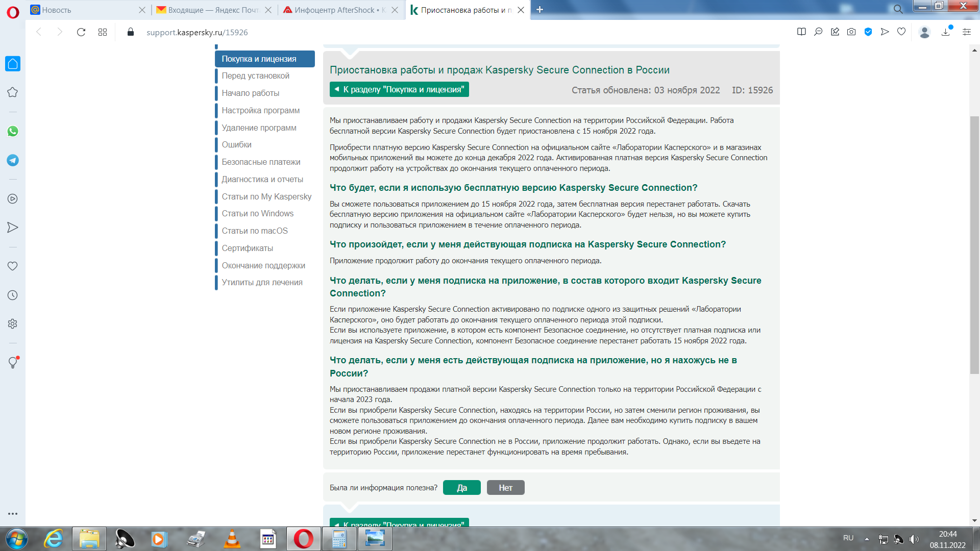Open Calculator from the taskbar

coord(339,539)
